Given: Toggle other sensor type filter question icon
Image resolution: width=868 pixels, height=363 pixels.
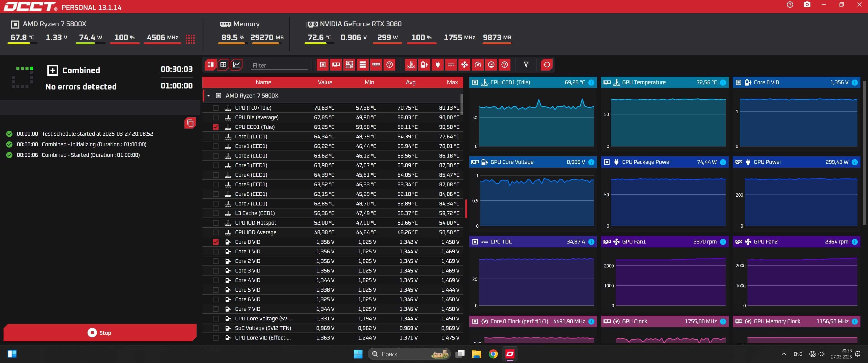Looking at the screenshot, I should pyautogui.click(x=505, y=65).
